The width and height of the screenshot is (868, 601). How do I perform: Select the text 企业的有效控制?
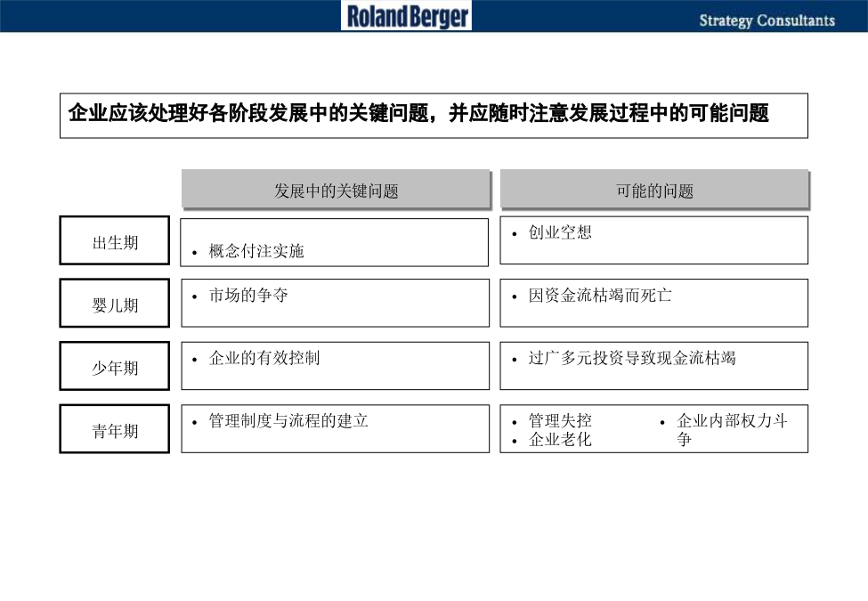tap(264, 358)
